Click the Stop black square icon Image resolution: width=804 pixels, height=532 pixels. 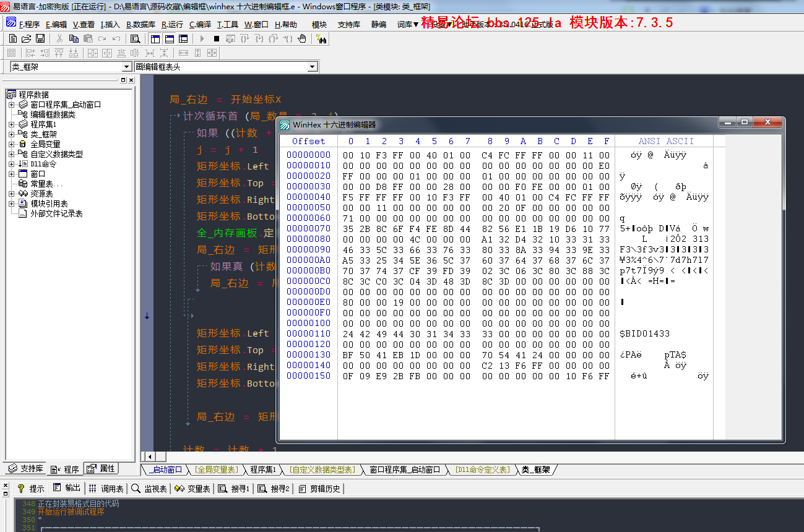[217, 38]
